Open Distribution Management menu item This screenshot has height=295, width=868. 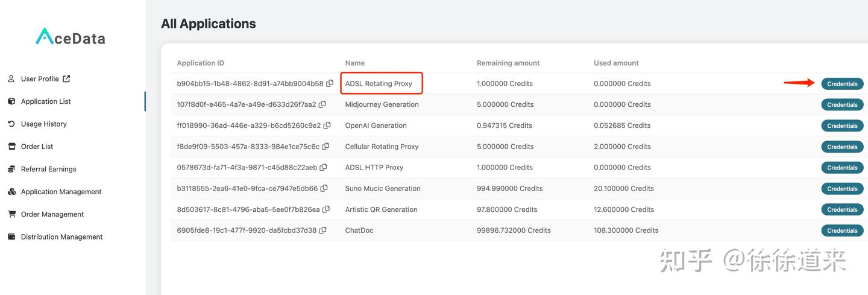(x=62, y=237)
